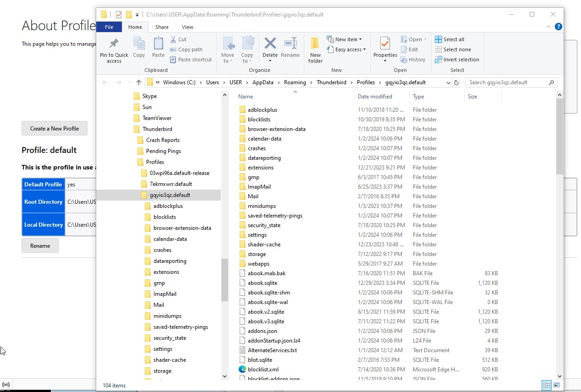This screenshot has width=581, height=392.
Task: Open Easy access dropdown
Action: pyautogui.click(x=346, y=49)
